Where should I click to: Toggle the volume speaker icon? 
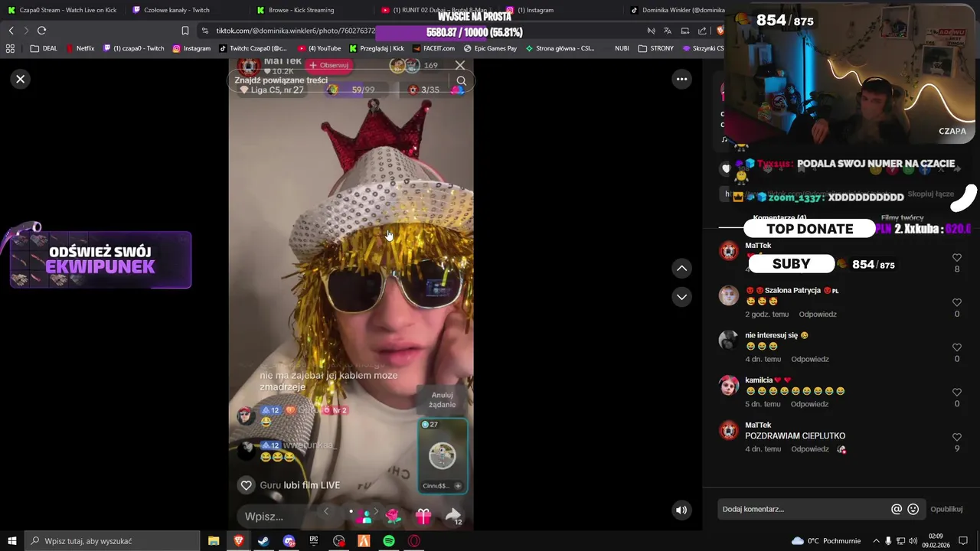(681, 510)
